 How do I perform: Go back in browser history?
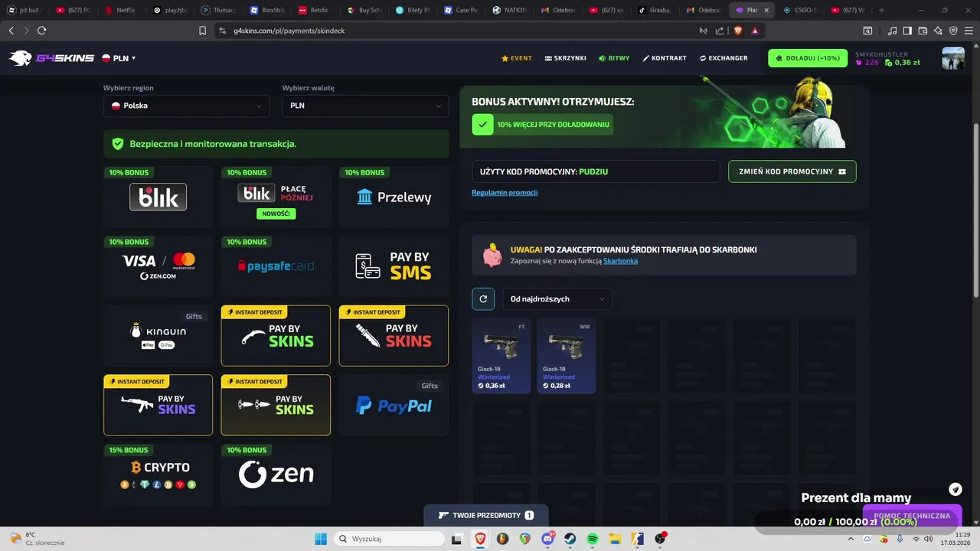point(11,31)
